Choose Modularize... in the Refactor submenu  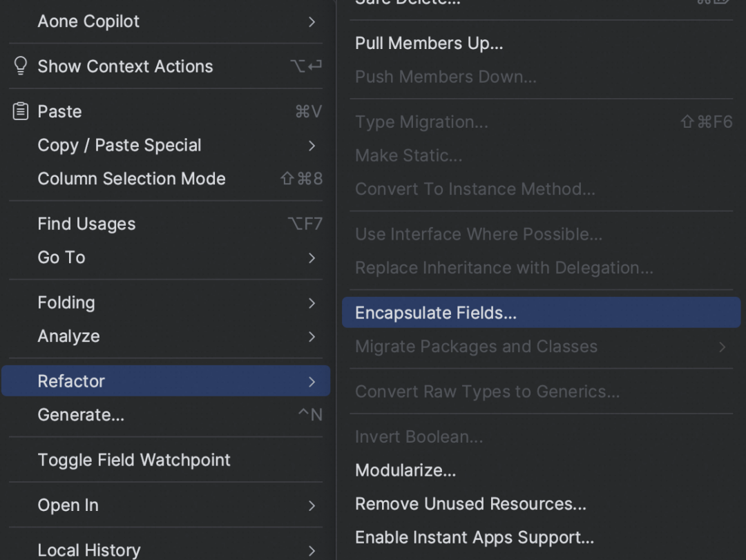pos(542,470)
